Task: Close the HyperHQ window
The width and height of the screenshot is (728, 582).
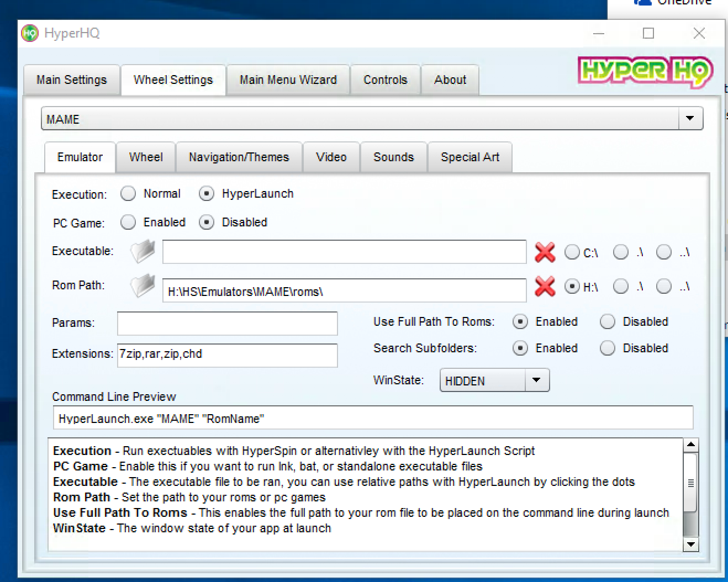Action: tap(699, 33)
